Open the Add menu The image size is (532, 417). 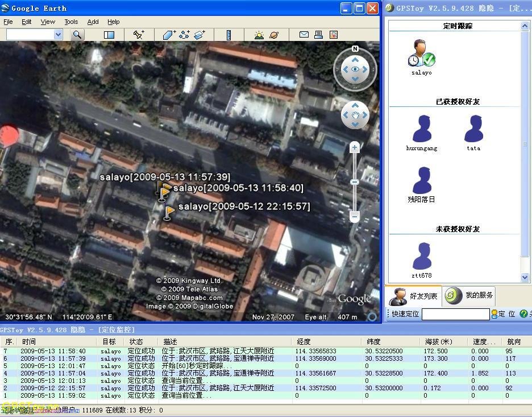pyautogui.click(x=93, y=22)
